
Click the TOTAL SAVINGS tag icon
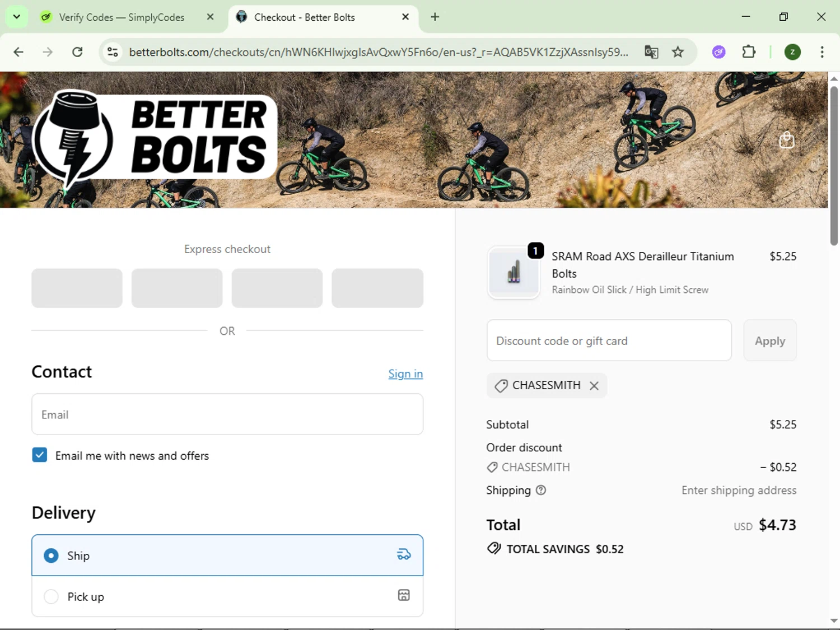494,548
